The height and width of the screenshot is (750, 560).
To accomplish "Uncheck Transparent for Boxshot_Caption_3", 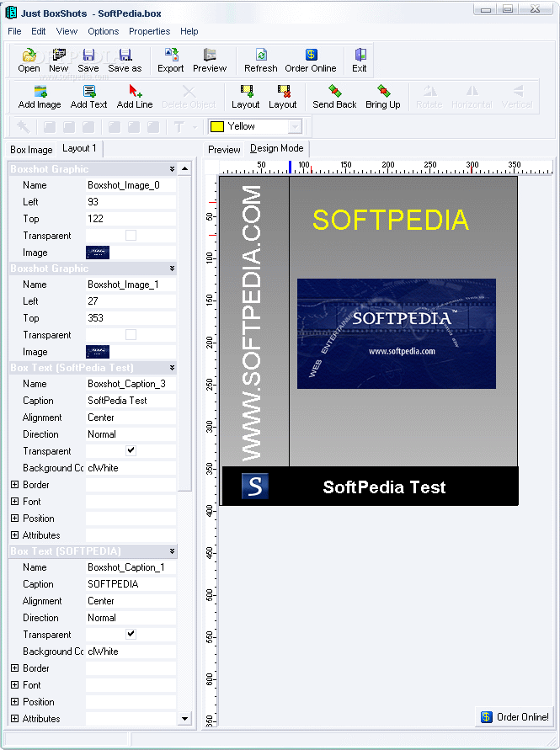I will pos(131,450).
